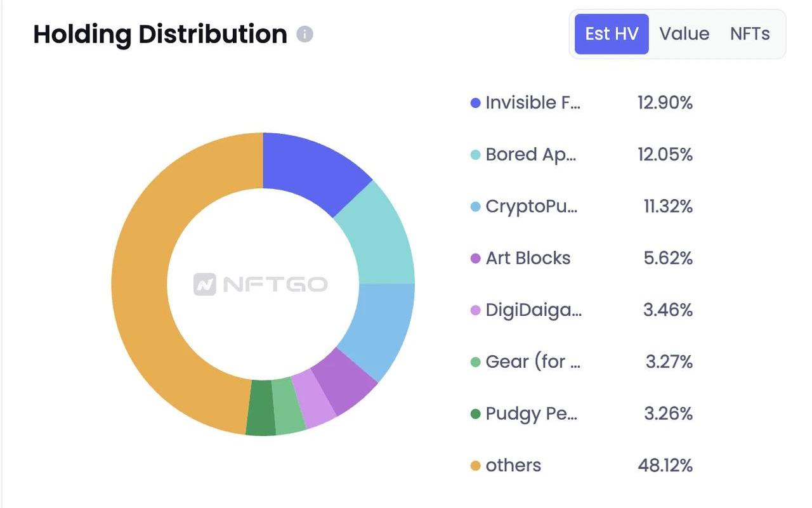This screenshot has height=508, width=812.
Task: Switch to the Value tab
Action: pyautogui.click(x=684, y=34)
